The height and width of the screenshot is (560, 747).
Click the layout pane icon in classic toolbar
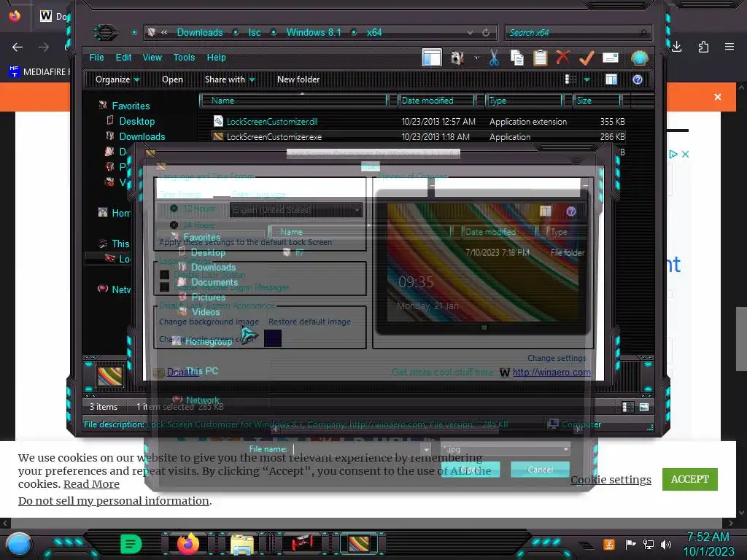click(x=432, y=58)
